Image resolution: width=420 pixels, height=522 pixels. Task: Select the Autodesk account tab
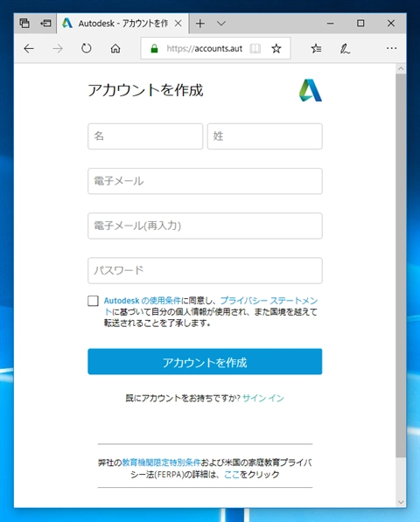click(x=122, y=24)
